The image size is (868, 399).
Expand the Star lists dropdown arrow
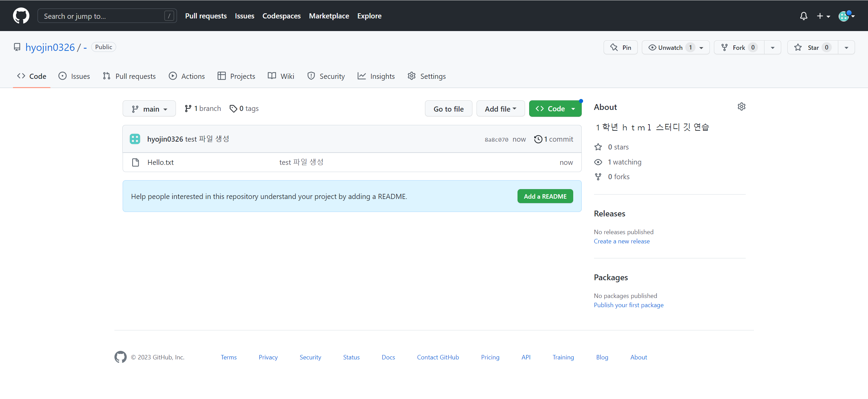click(x=846, y=47)
